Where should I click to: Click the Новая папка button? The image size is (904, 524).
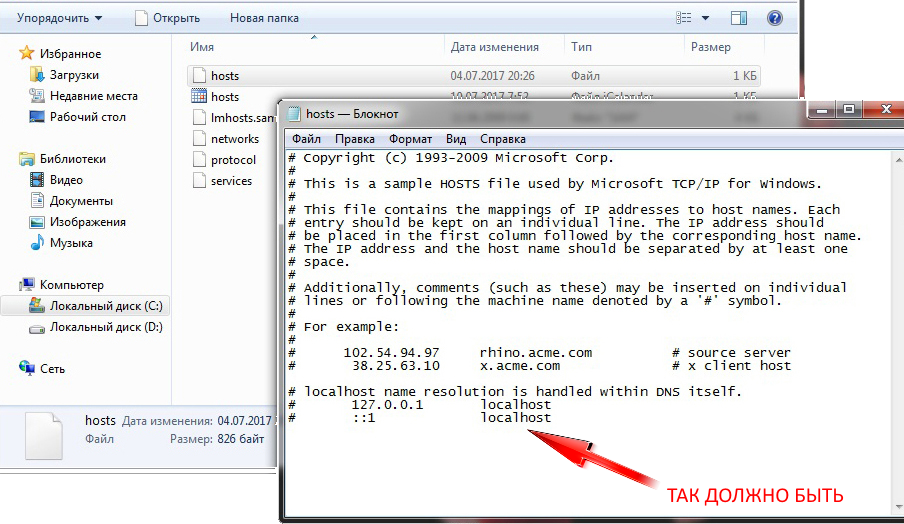264,18
